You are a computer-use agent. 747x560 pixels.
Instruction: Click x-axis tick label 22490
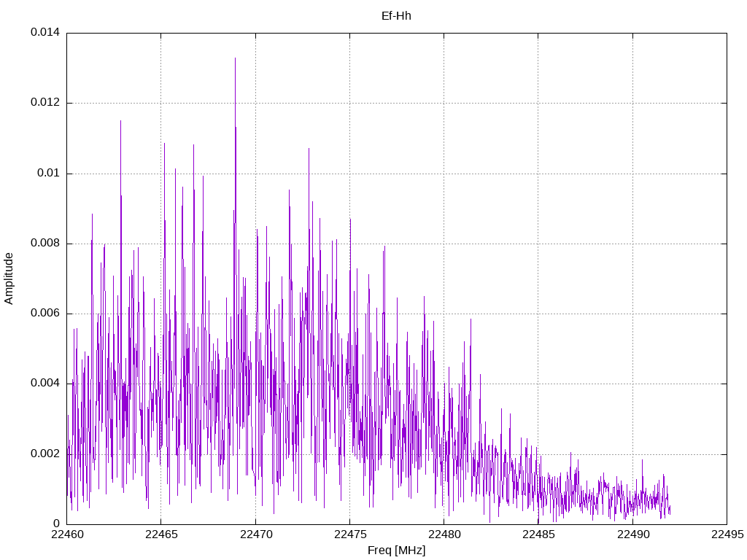633,534
